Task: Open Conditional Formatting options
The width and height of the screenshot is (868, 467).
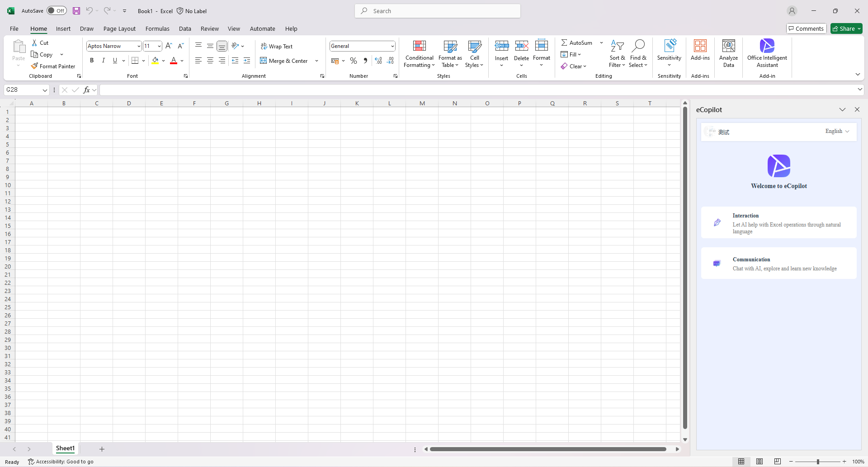Action: click(419, 53)
